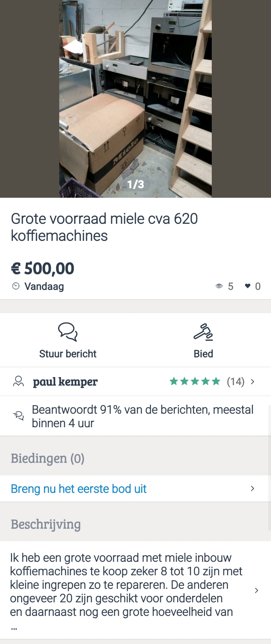The image size is (271, 644).
Task: Tap the five-star seller rating
Action: 195,381
